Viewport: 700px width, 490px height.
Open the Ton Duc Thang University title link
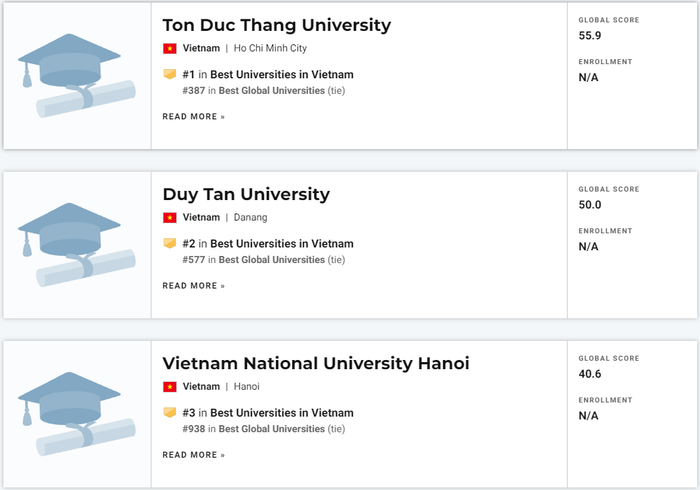pos(277,25)
